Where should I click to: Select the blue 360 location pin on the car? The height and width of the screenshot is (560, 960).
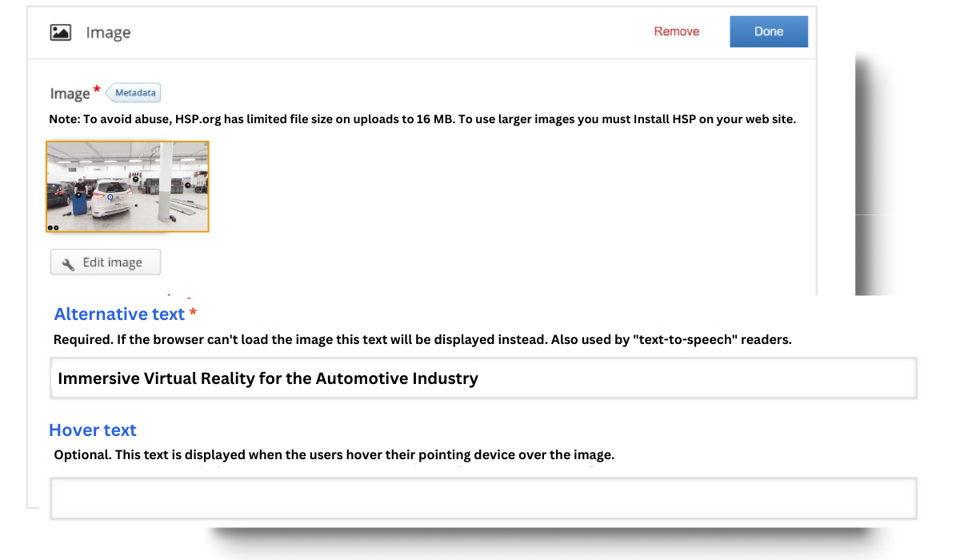[110, 196]
